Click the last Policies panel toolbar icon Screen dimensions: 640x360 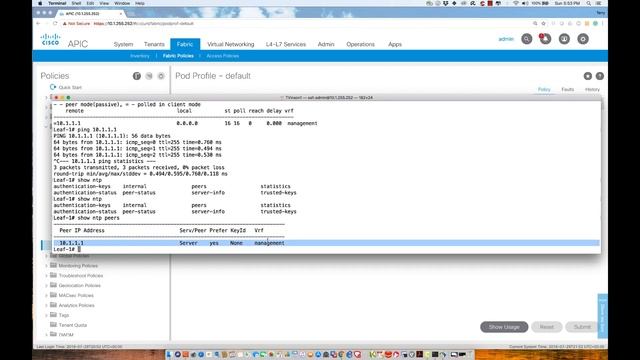click(x=161, y=76)
